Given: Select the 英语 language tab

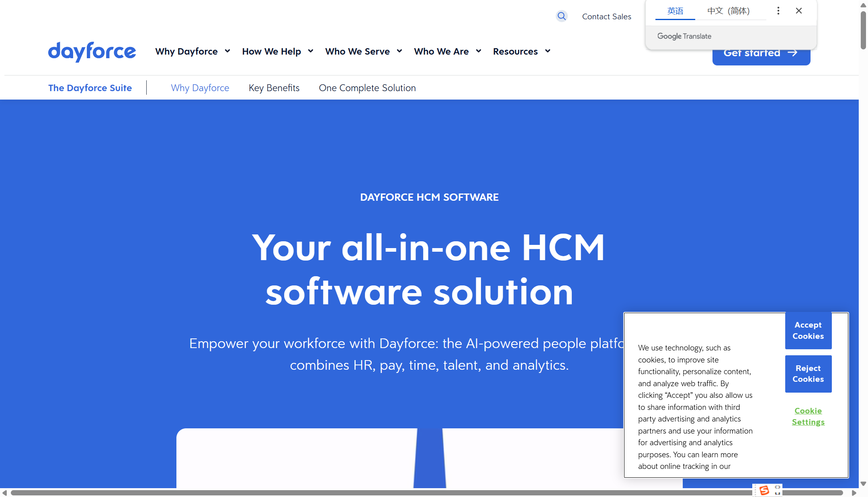Looking at the screenshot, I should pos(675,11).
